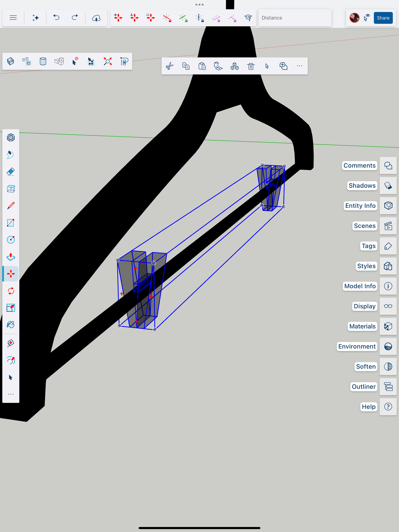The width and height of the screenshot is (399, 532).
Task: Expand more tools in left toolbar
Action: pos(11,394)
